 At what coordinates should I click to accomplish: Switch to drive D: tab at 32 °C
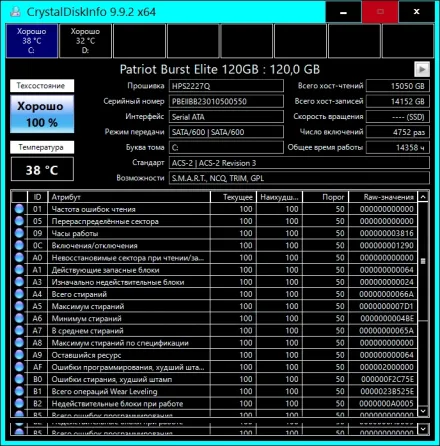(85, 41)
